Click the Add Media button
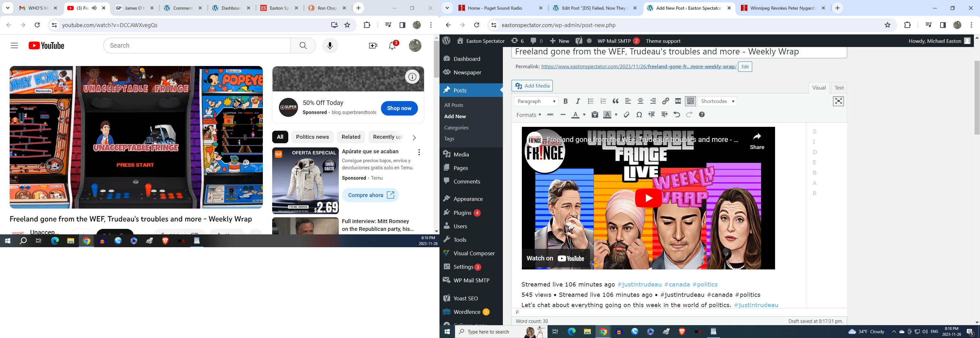The width and height of the screenshot is (980, 338). [x=532, y=86]
